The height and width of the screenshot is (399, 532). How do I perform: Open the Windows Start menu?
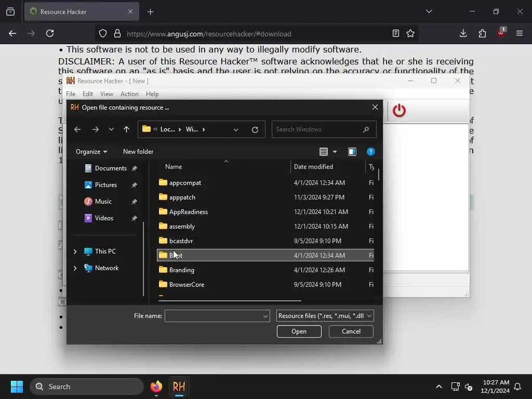[x=17, y=387]
